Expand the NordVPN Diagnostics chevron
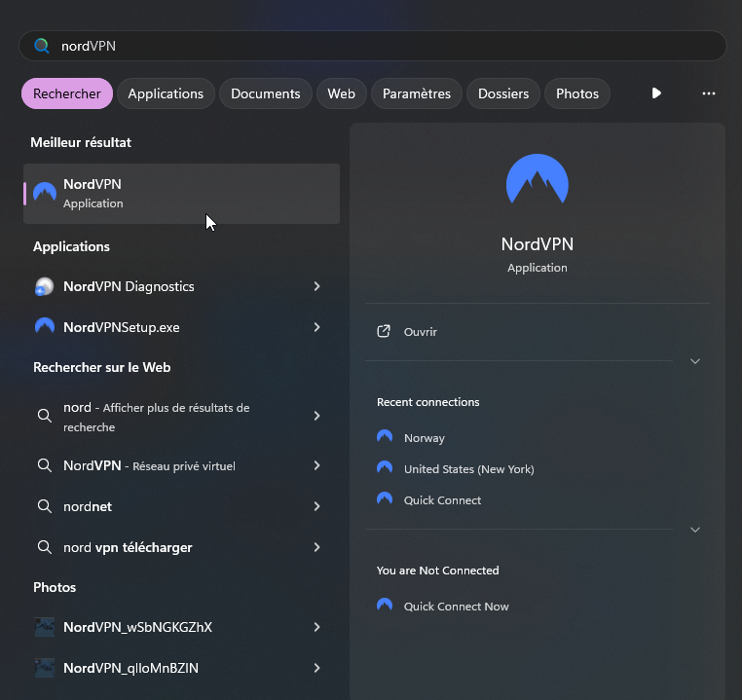742x700 pixels. pos(316,286)
